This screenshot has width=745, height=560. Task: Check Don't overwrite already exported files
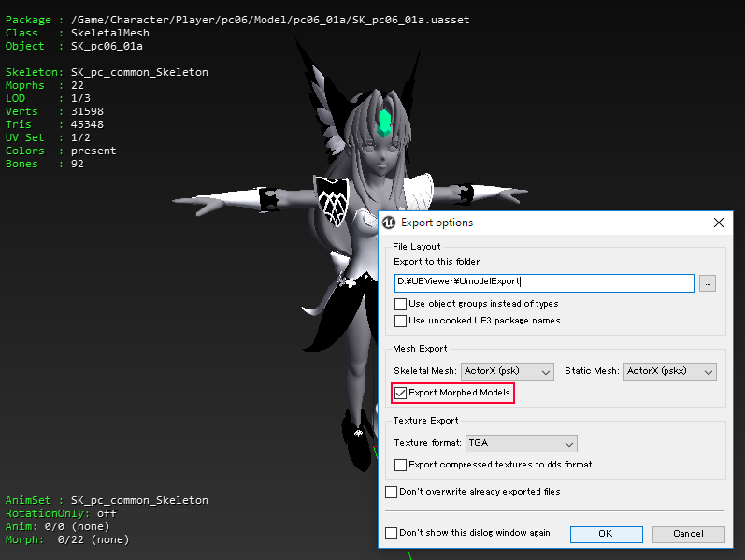391,492
